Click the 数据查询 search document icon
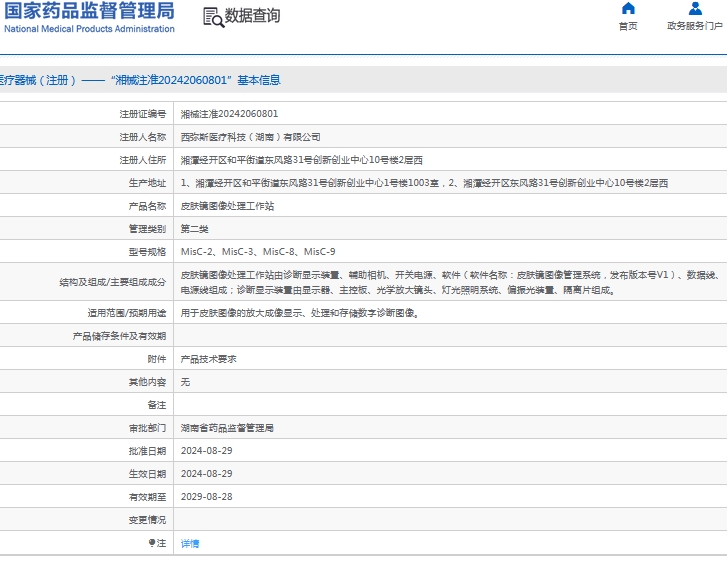Viewport: 727px width, 561px height. 214,17
